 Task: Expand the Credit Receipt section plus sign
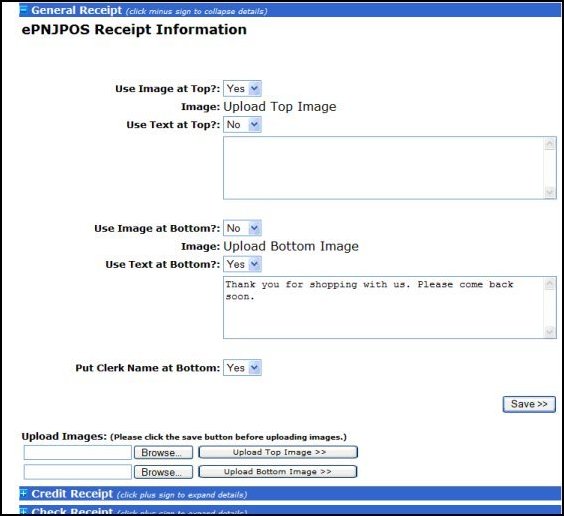tap(23, 493)
